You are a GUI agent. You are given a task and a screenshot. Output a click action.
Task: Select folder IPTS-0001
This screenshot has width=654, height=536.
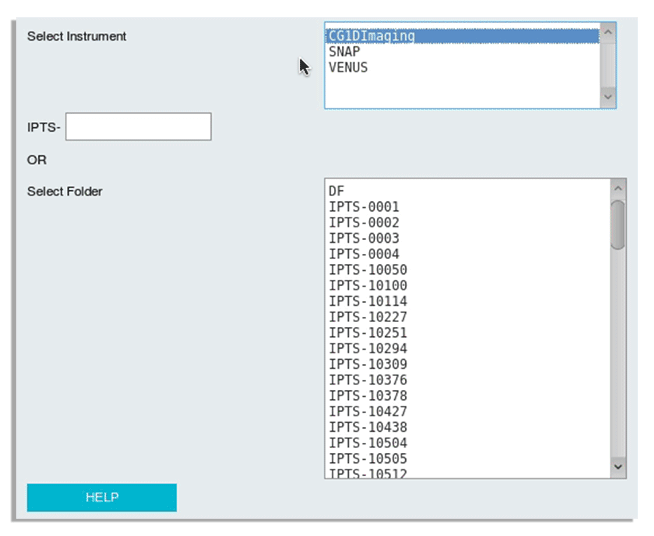(364, 207)
